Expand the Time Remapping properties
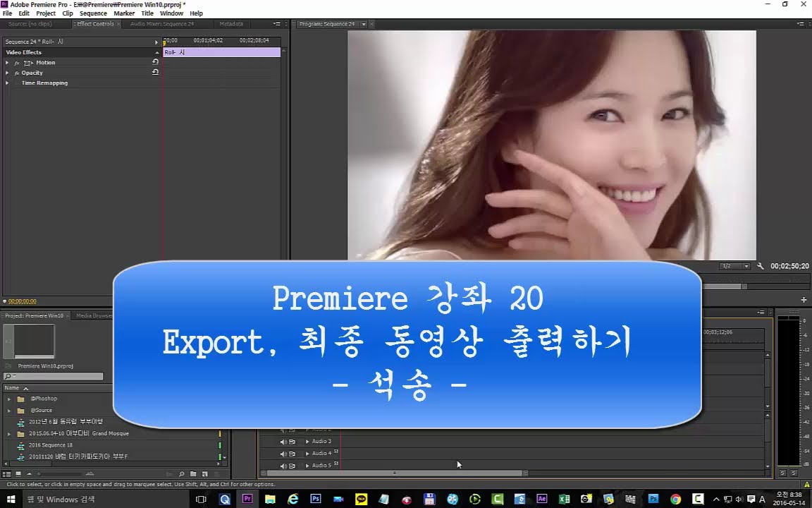812x508 pixels. point(7,83)
